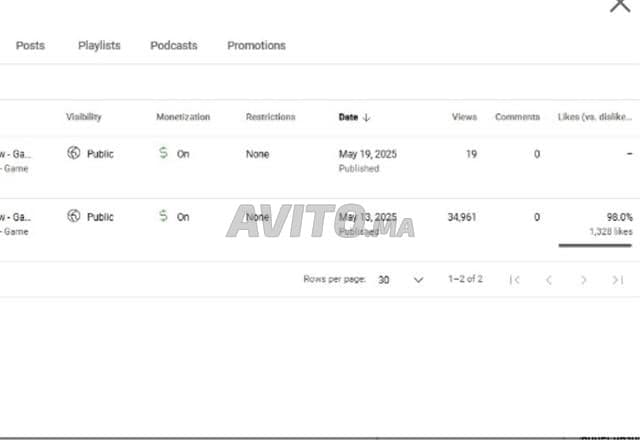
Task: Go to the first page of results
Action: 514,280
